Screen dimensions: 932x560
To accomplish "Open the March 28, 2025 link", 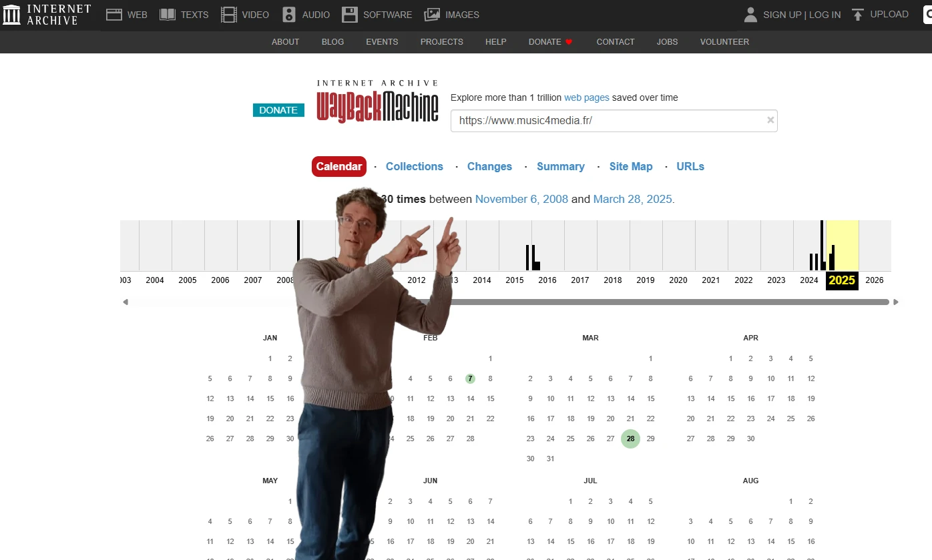I will point(632,199).
